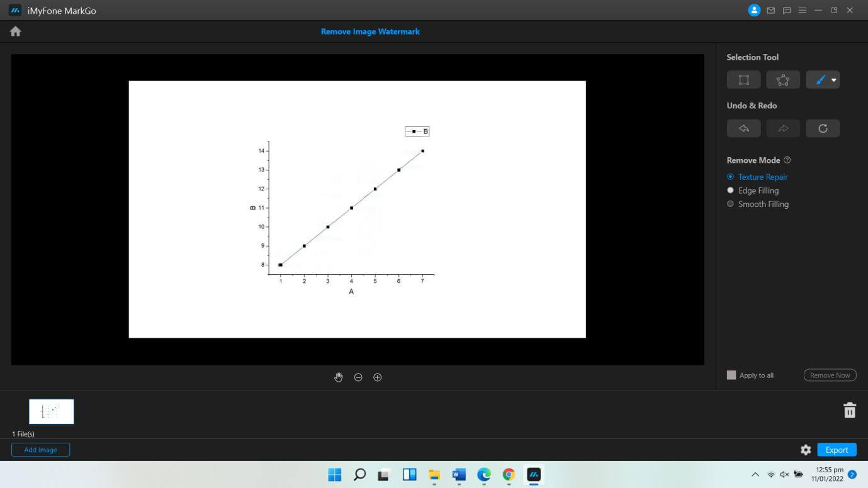This screenshot has width=868, height=488.
Task: Open the Wi-Fi network tray icon
Action: point(771,475)
